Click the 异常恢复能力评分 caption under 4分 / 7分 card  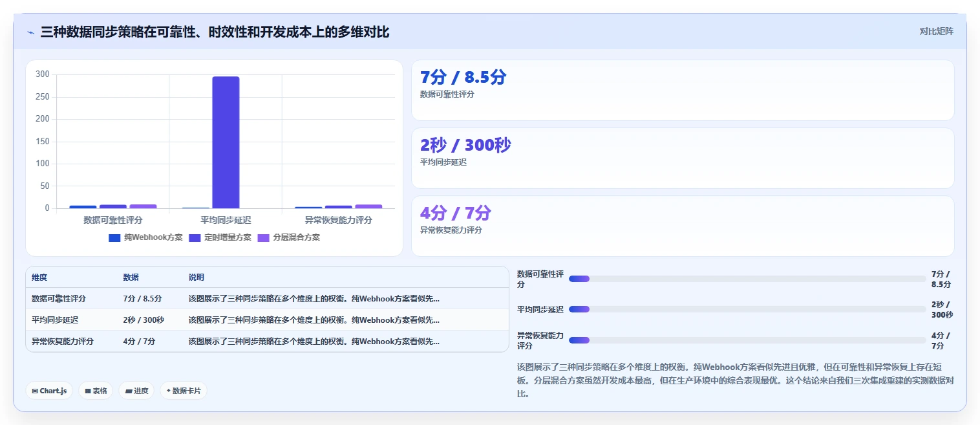451,230
